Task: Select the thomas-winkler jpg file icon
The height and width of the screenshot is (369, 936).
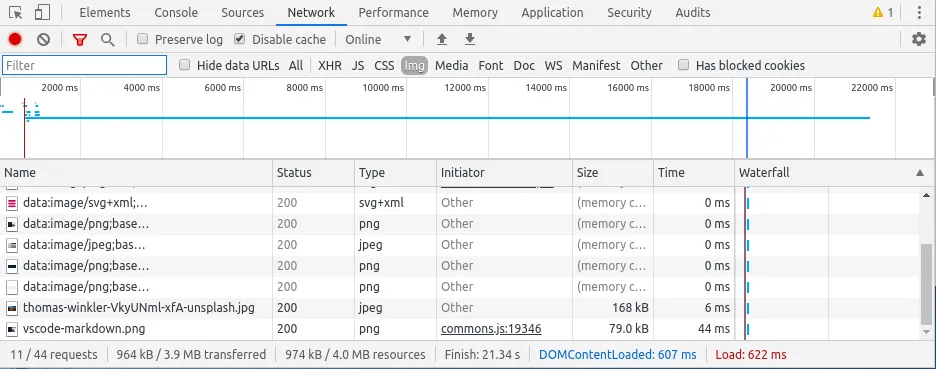Action: [12, 308]
